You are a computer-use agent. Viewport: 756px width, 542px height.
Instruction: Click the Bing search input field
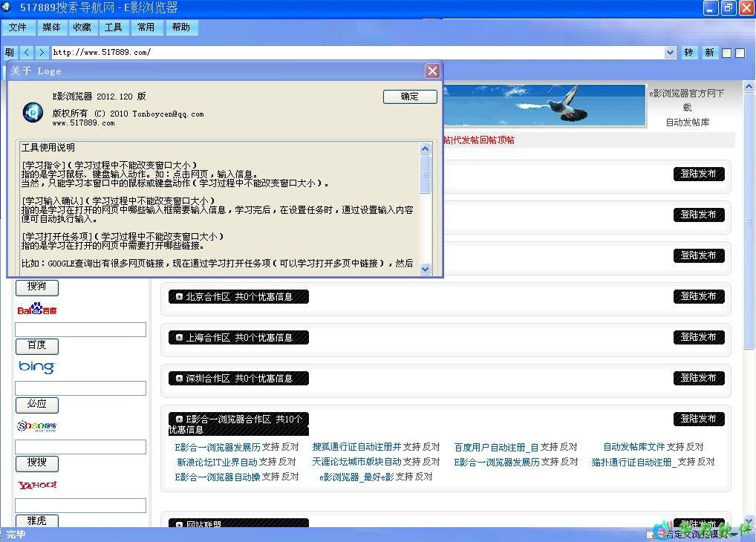(80, 388)
